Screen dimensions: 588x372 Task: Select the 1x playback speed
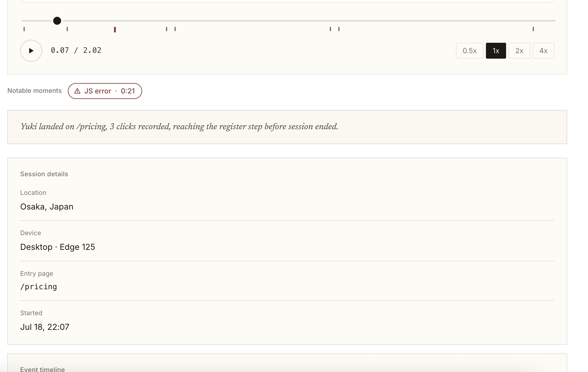pos(496,51)
